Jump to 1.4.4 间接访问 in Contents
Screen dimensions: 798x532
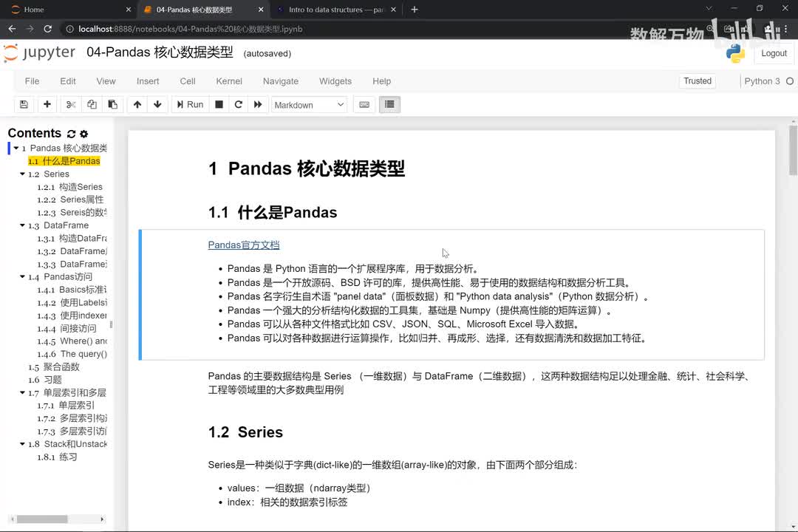tap(66, 328)
